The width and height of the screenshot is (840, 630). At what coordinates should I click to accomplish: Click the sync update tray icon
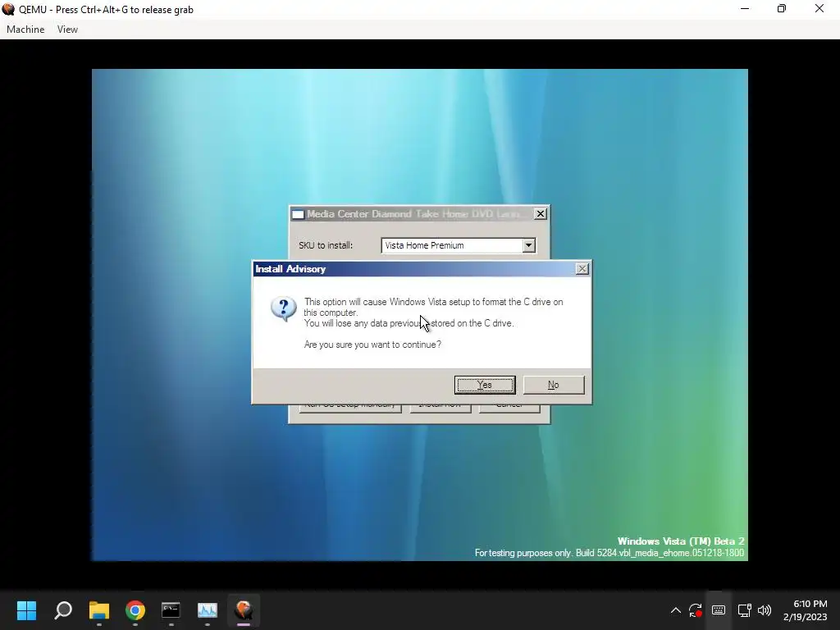point(696,610)
